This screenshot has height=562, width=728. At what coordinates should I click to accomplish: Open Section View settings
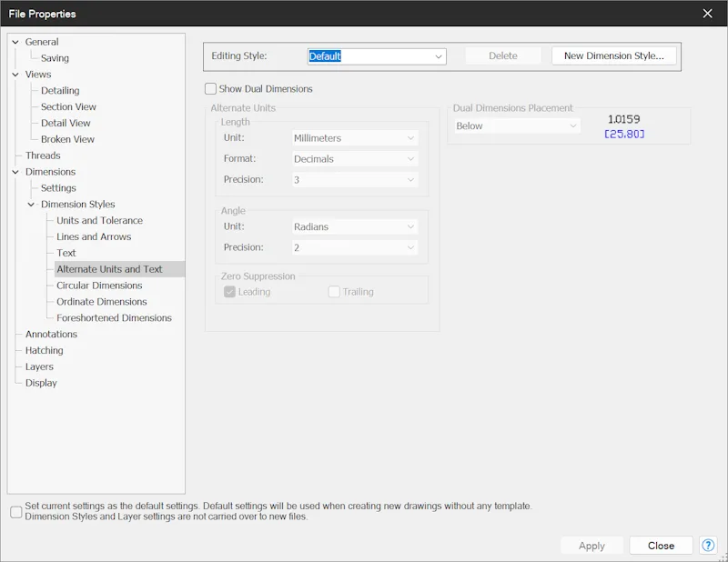tap(68, 106)
